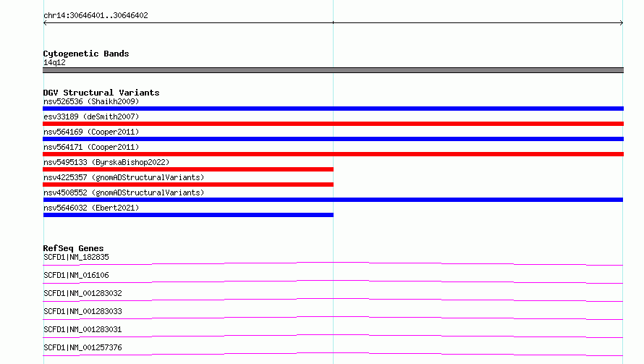Viewport: 644px width, 364px height.
Task: Open the SCFD1|NM_001283032 transcript label
Action: click(82, 293)
